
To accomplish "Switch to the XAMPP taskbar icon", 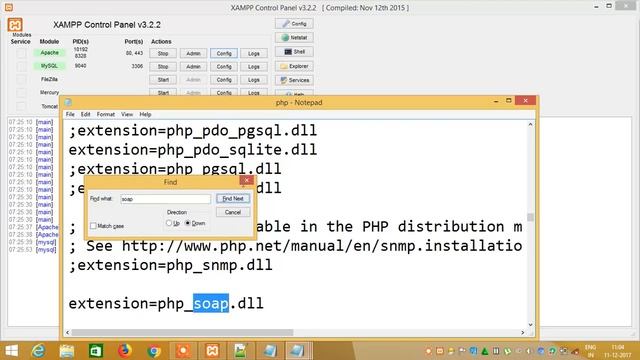I will click(x=212, y=351).
